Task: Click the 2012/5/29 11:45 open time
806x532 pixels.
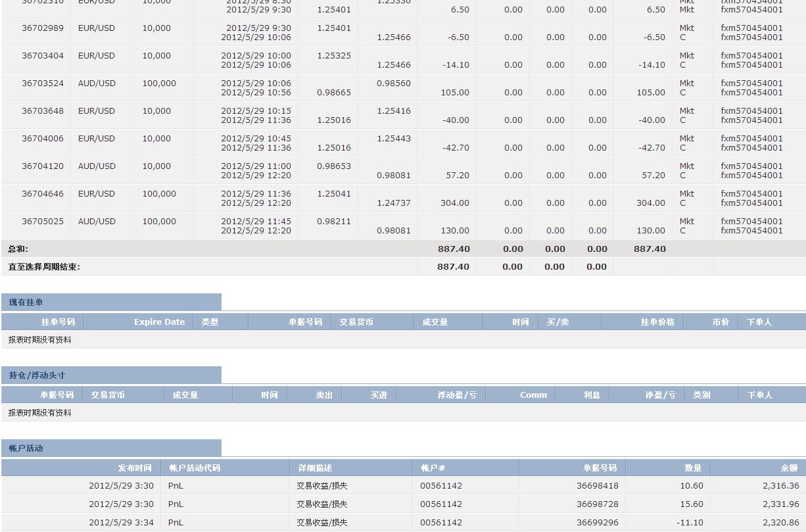Action: pos(256,222)
